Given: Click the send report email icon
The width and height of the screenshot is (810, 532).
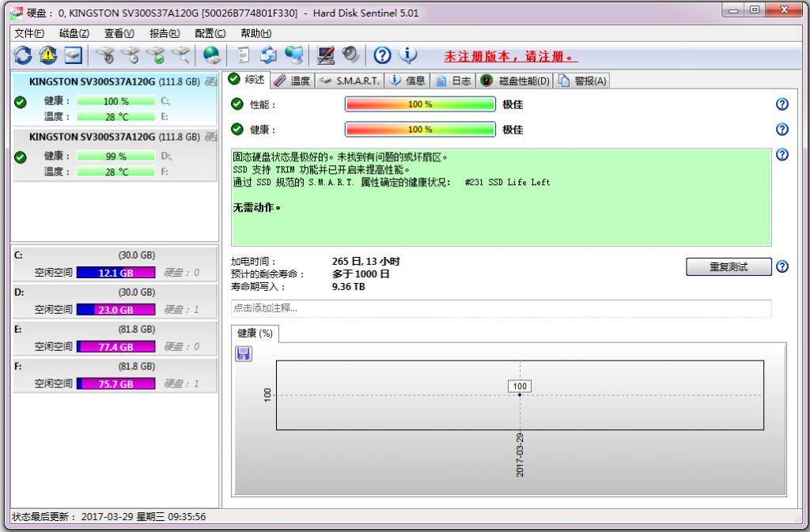Looking at the screenshot, I should [269, 55].
